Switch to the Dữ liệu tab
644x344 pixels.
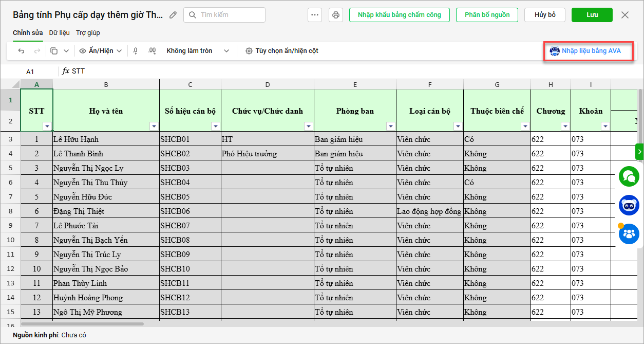click(x=59, y=33)
